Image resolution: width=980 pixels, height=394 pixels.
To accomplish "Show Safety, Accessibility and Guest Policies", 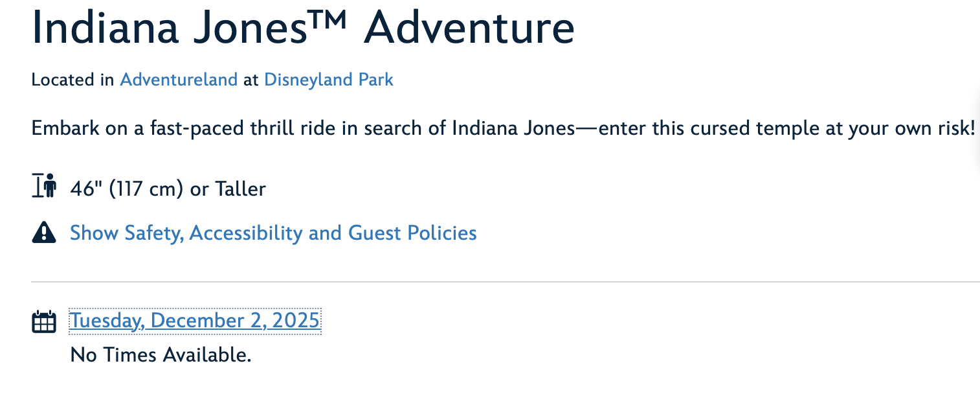I will pos(273,233).
